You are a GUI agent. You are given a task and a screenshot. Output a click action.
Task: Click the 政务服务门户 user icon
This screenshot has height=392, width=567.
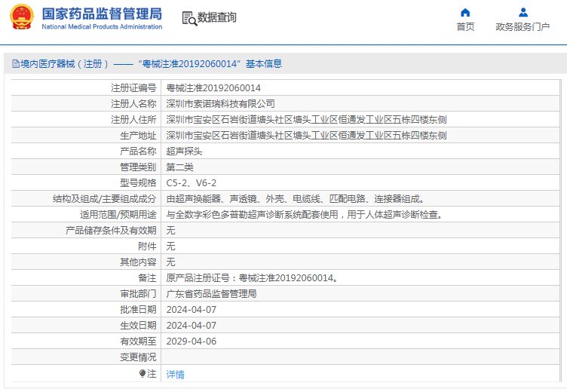click(x=523, y=13)
